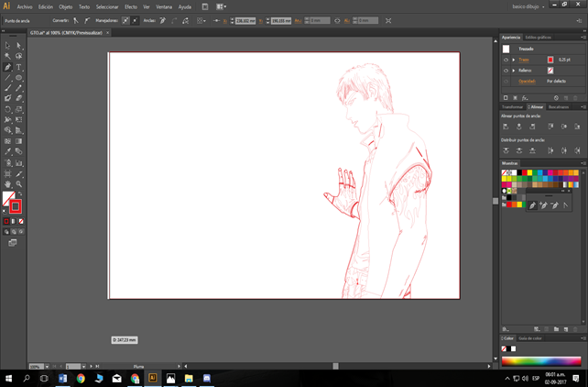Select the Type (T) tool
This screenshot has width=588, height=387.
tap(18, 67)
